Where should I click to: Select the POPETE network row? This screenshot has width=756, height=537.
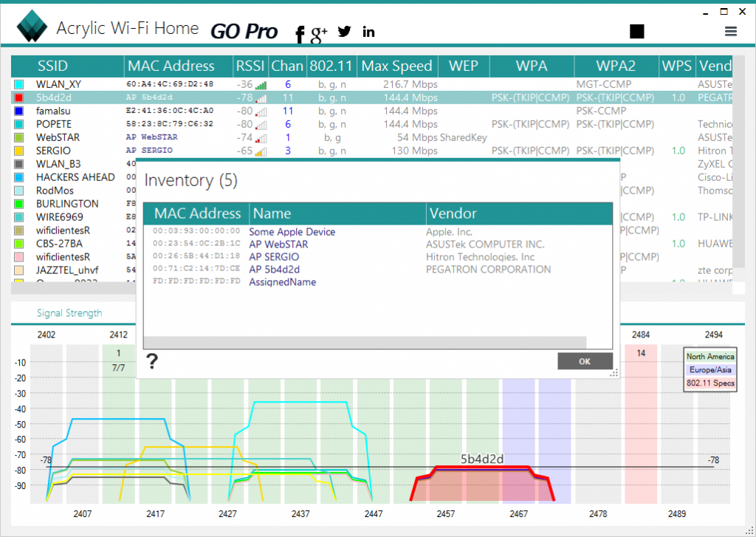(371, 124)
